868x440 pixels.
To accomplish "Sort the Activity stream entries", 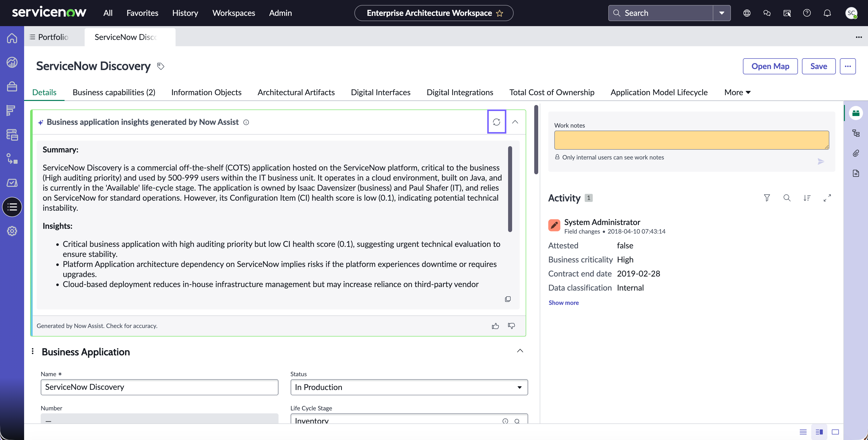I will click(x=807, y=198).
